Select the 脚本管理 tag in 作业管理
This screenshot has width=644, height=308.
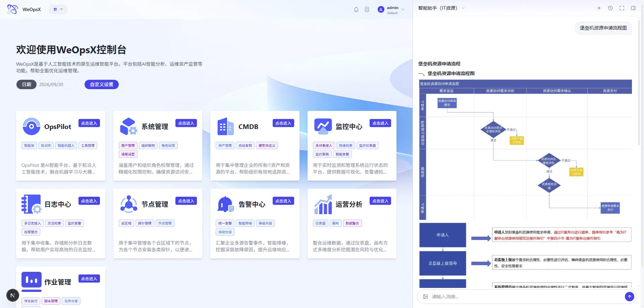tap(51, 301)
